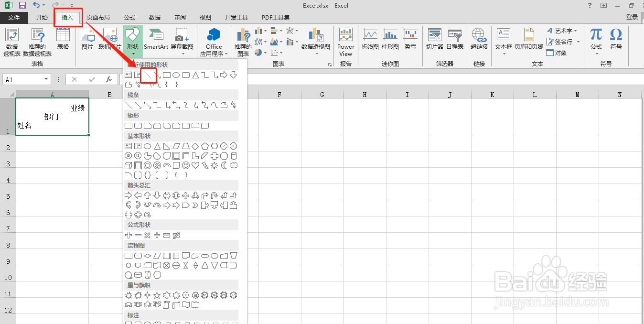The width and height of the screenshot is (644, 324).
Task: Click the fx insert function button
Action: (x=109, y=80)
